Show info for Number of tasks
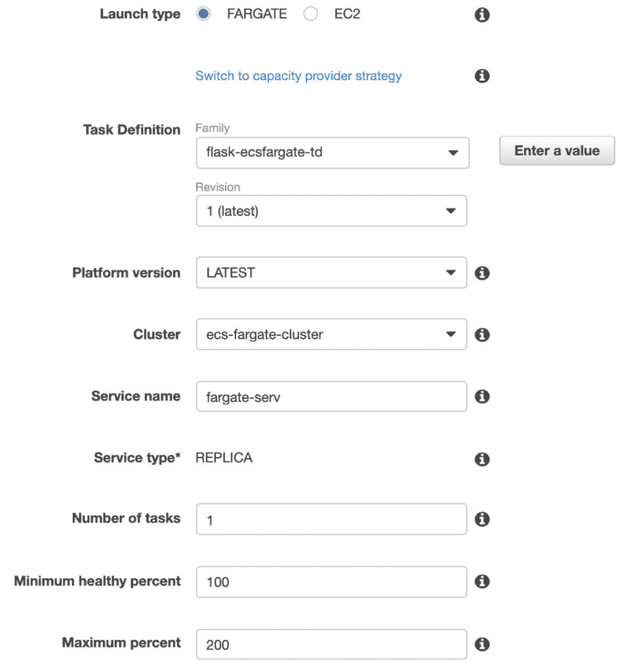The width and height of the screenshot is (635, 672). coord(482,519)
